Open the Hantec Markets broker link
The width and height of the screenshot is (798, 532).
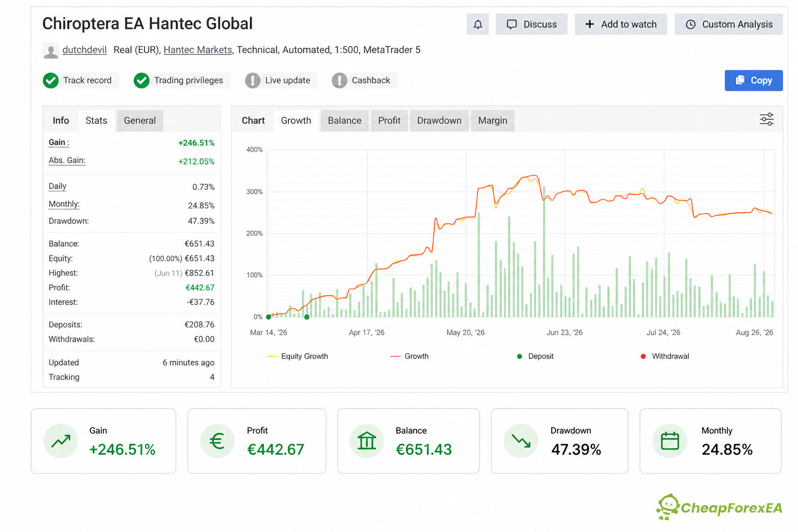click(198, 50)
